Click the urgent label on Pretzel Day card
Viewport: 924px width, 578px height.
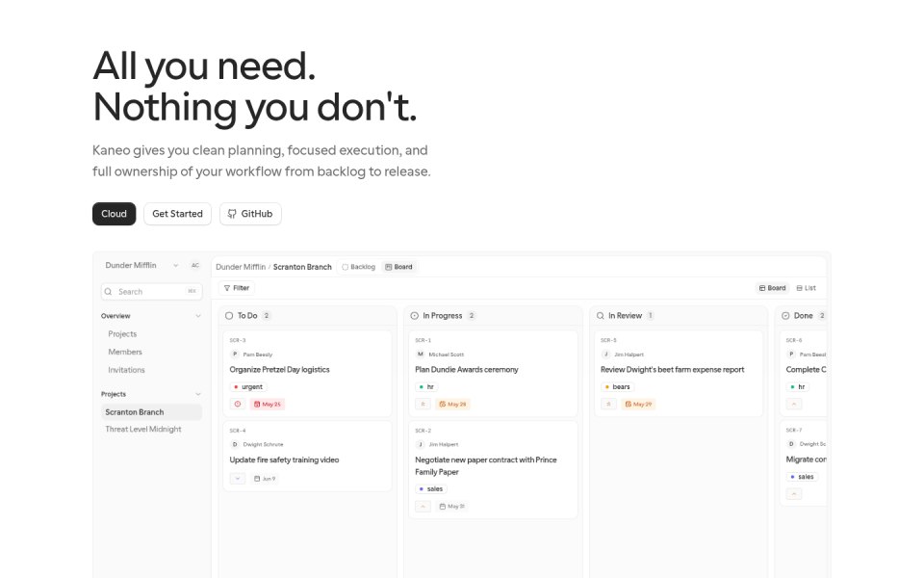pos(248,387)
